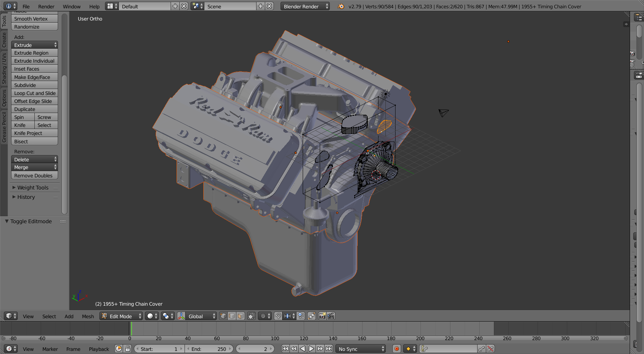Click Knife Project button
This screenshot has width=644, height=354.
point(34,133)
